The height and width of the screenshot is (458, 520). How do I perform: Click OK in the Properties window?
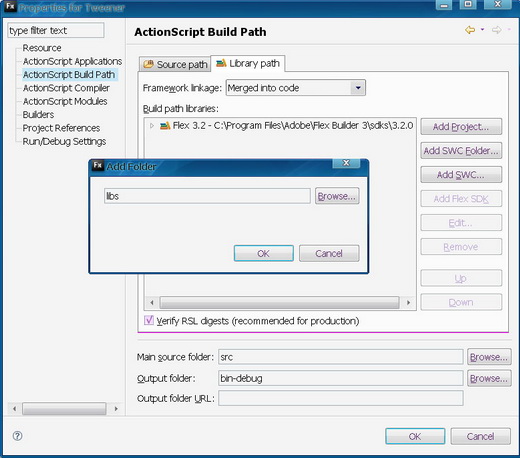[415, 436]
